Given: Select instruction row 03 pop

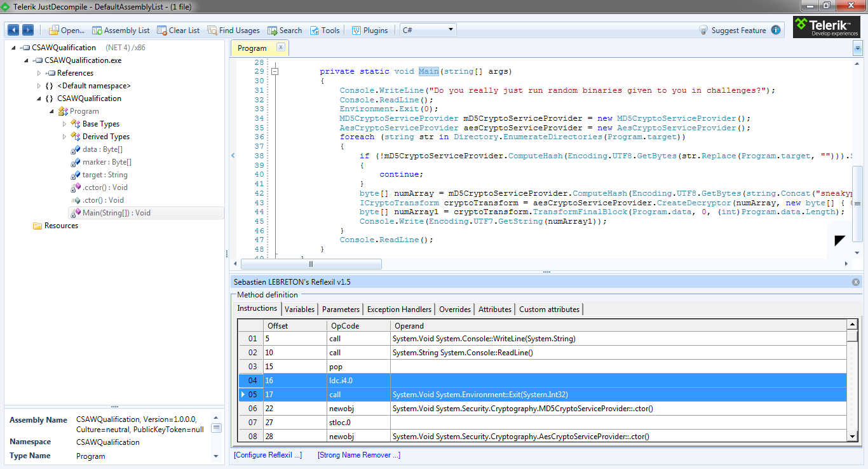Looking at the screenshot, I should (x=542, y=367).
